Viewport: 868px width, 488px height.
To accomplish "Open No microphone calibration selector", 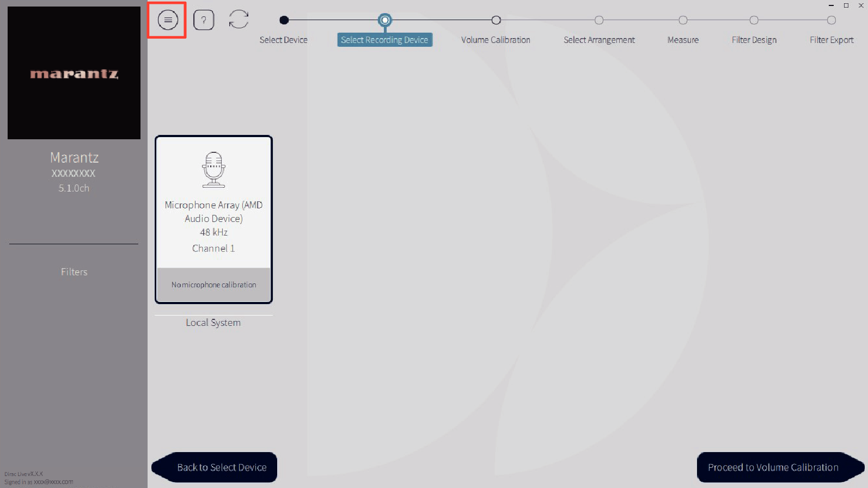I will click(x=213, y=285).
